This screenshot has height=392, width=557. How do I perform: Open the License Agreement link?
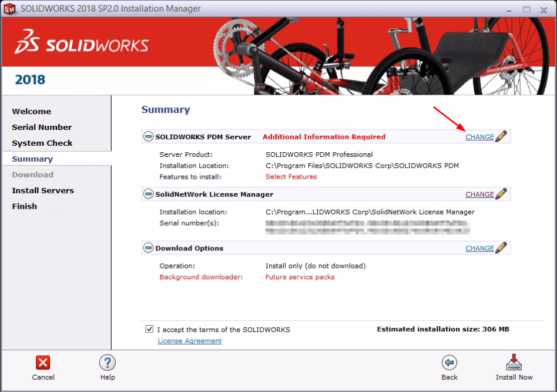189,340
